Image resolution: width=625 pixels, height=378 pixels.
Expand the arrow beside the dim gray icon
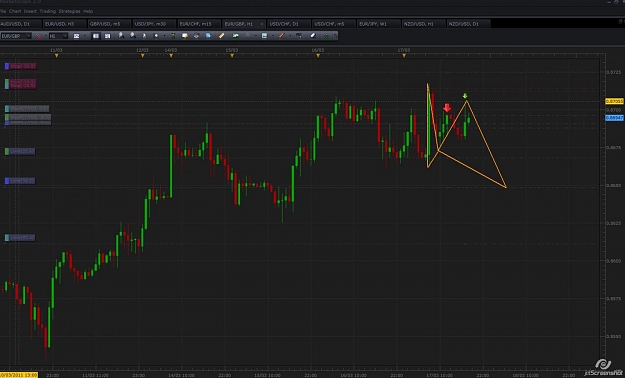pyautogui.click(x=256, y=36)
